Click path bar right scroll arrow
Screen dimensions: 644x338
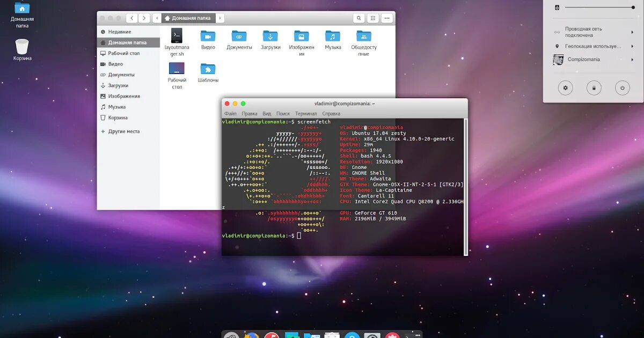tap(220, 18)
